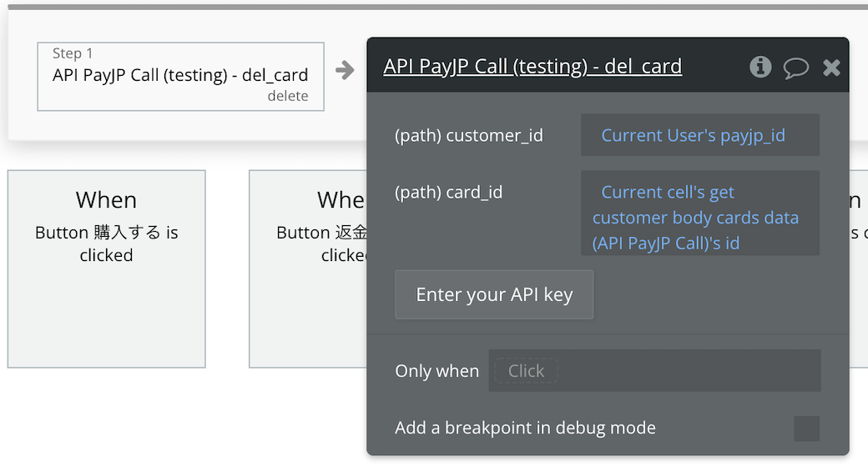Open the comment speech bubble icon
This screenshot has width=868, height=467.
796,68
